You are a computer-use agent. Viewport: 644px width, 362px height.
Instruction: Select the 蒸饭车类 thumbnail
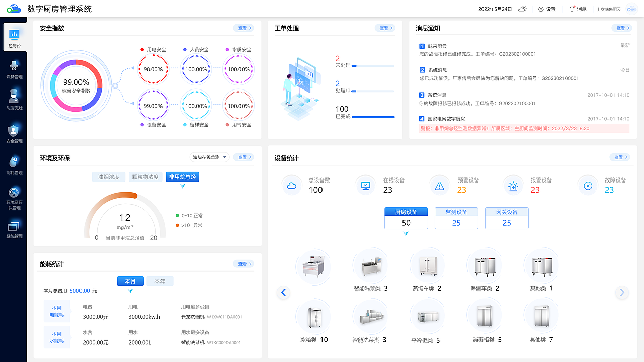coord(427,265)
